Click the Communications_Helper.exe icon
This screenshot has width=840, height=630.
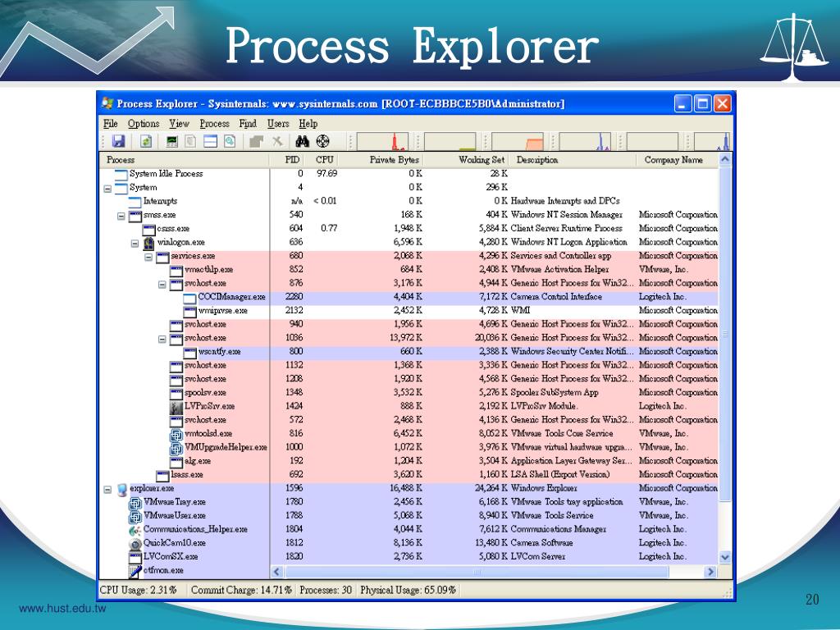135,530
